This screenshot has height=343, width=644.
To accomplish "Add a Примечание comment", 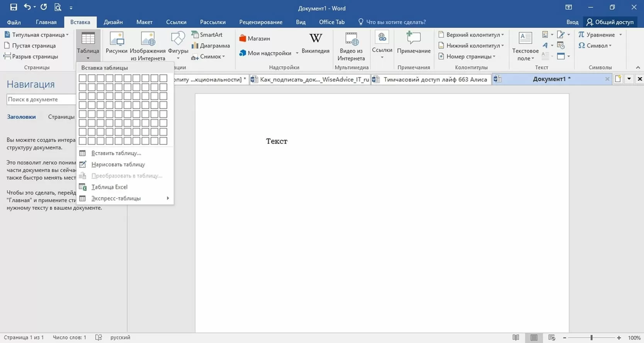I will 413,43.
